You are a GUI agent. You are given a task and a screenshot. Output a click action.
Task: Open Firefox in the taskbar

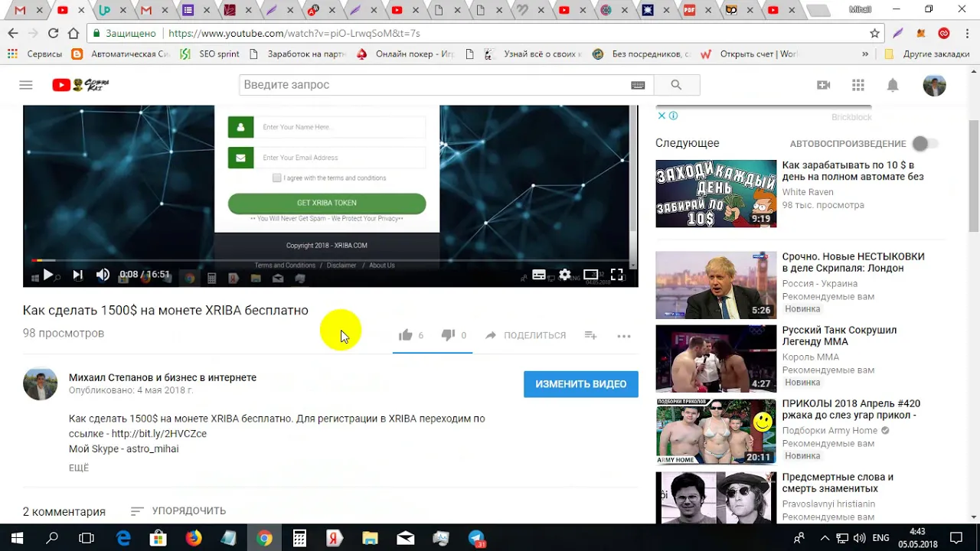pyautogui.click(x=194, y=538)
